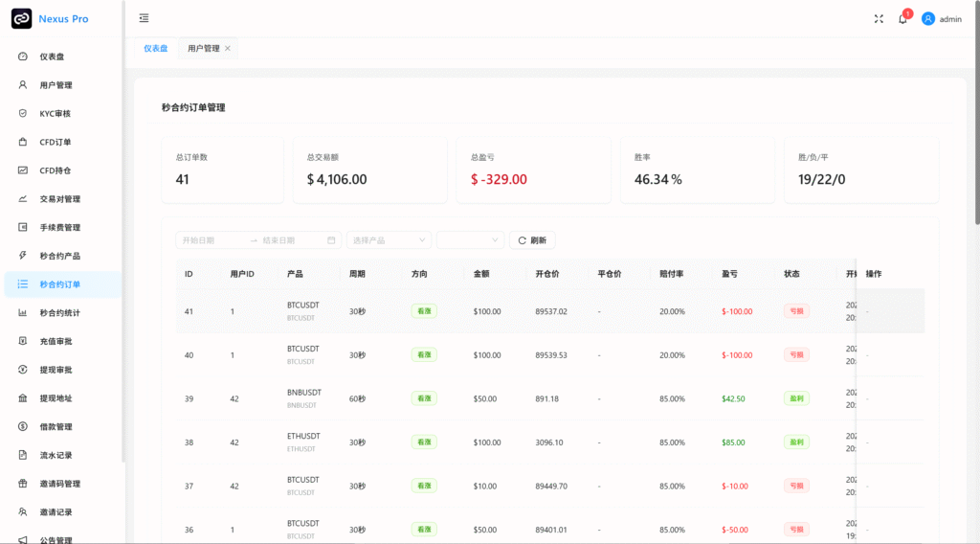The height and width of the screenshot is (544, 980).
Task: Open the empty dropdown beside 选择产品
Action: (470, 240)
